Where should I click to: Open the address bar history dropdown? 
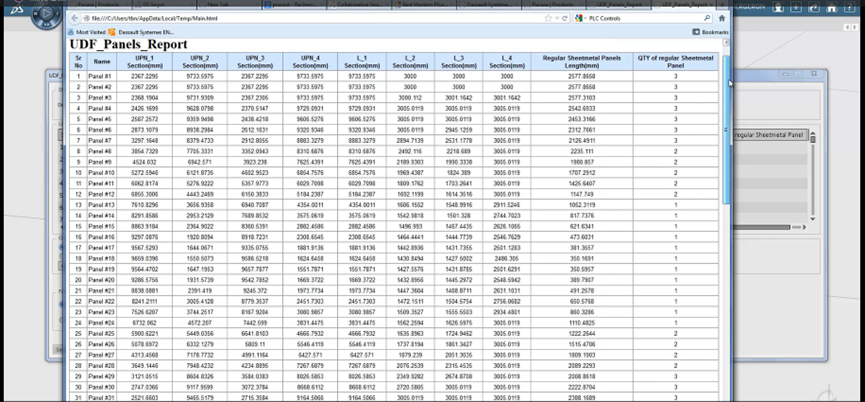click(x=557, y=18)
